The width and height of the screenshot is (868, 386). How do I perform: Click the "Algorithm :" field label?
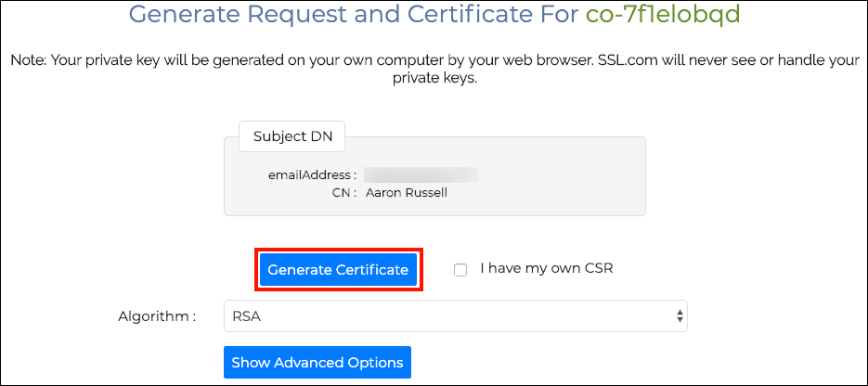157,316
